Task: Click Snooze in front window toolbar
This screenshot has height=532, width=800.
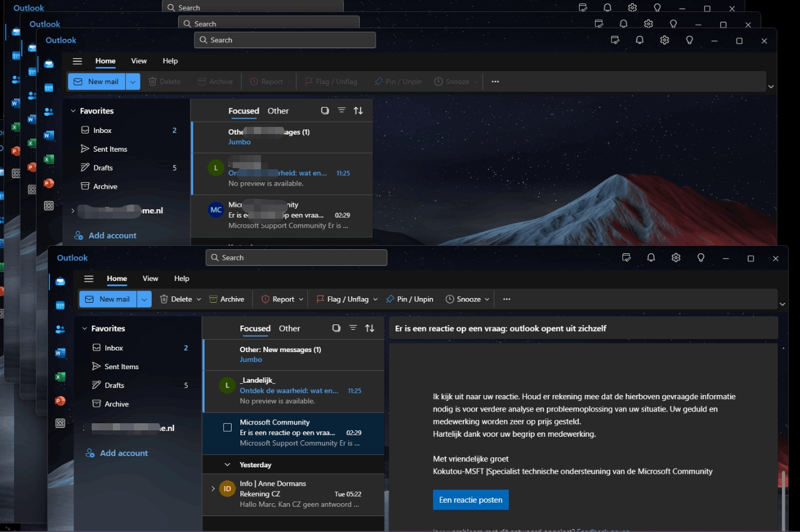Action: pyautogui.click(x=464, y=299)
